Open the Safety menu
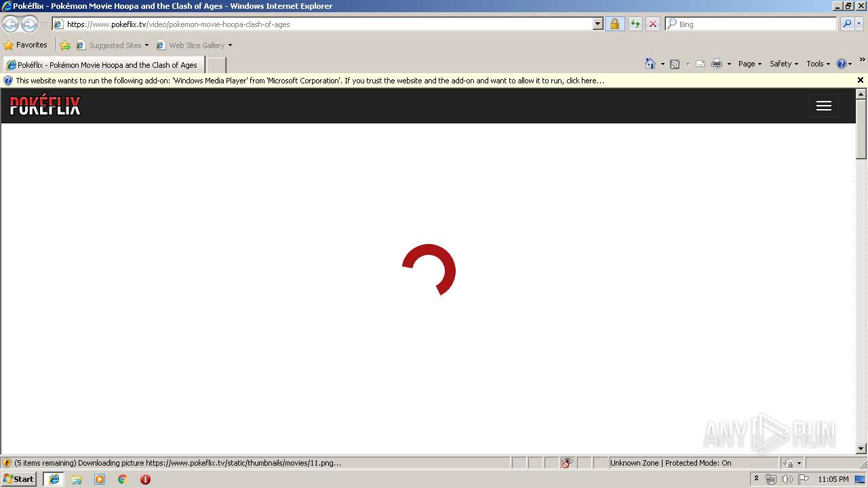 (x=784, y=64)
